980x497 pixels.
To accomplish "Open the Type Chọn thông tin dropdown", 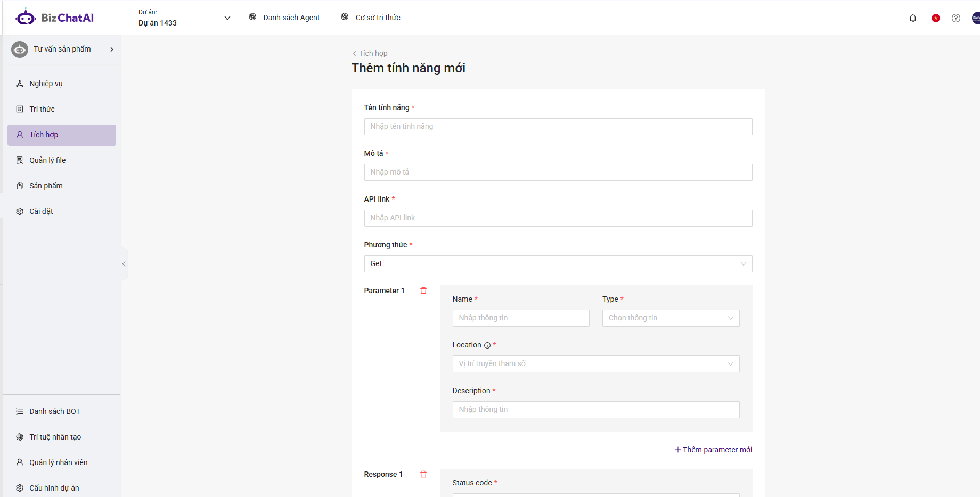I will pos(671,318).
